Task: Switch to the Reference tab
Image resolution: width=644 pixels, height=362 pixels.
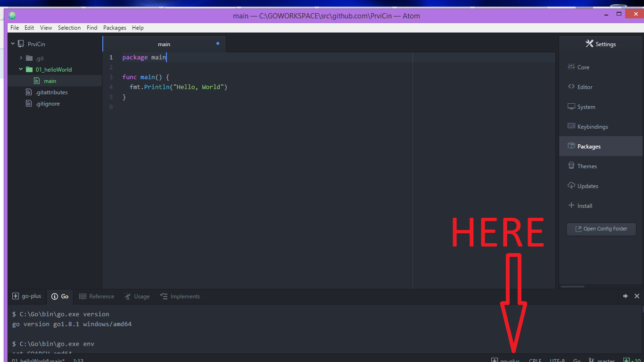Action: [x=97, y=296]
